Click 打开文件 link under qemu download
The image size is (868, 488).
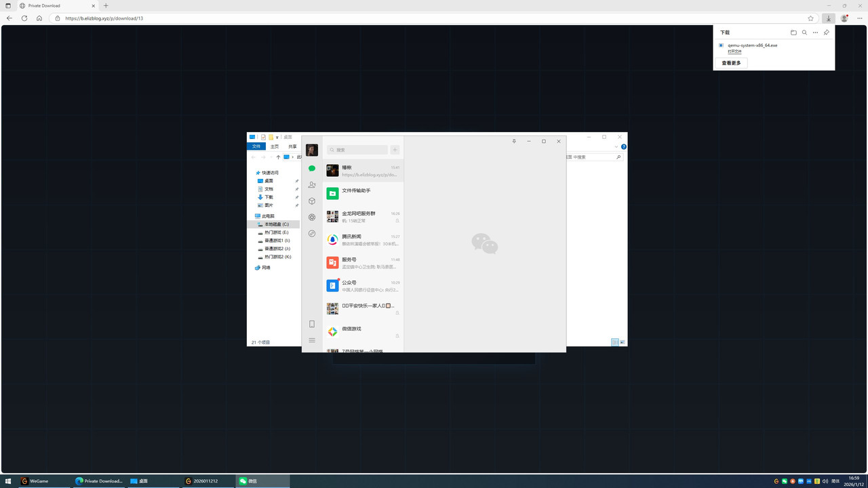[x=734, y=52]
